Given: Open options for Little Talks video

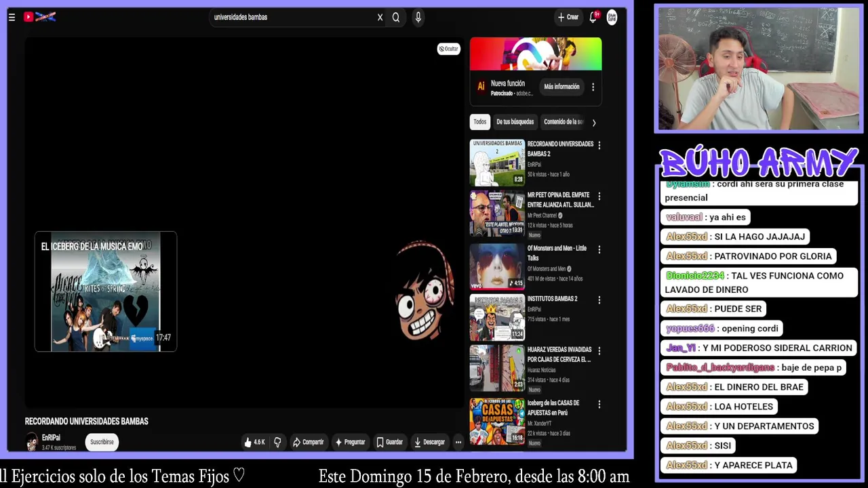Looking at the screenshot, I should [599, 249].
